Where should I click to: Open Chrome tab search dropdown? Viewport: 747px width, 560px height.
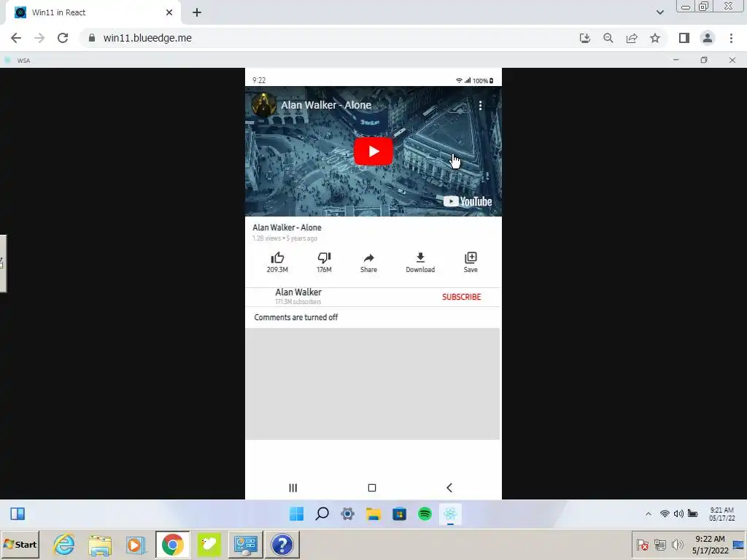[659, 13]
